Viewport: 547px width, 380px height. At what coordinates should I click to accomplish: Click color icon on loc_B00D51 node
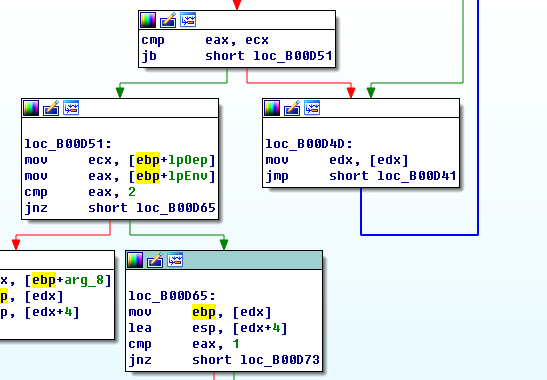31,108
